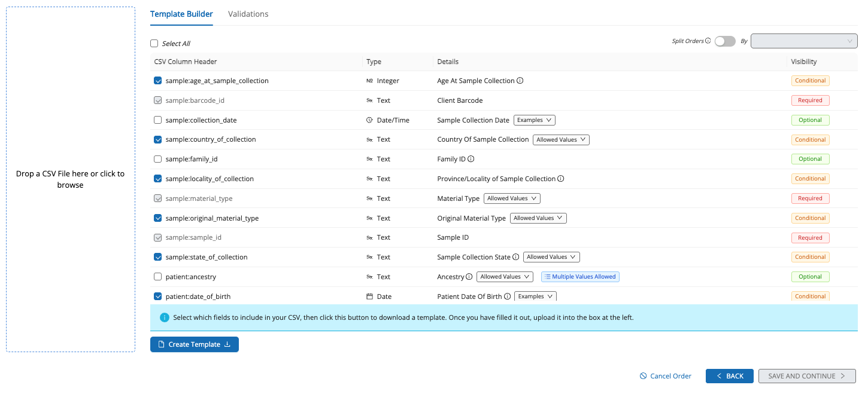Image resolution: width=868 pixels, height=394 pixels.
Task: Click the clock Date/Time icon for collection_date
Action: click(x=369, y=120)
